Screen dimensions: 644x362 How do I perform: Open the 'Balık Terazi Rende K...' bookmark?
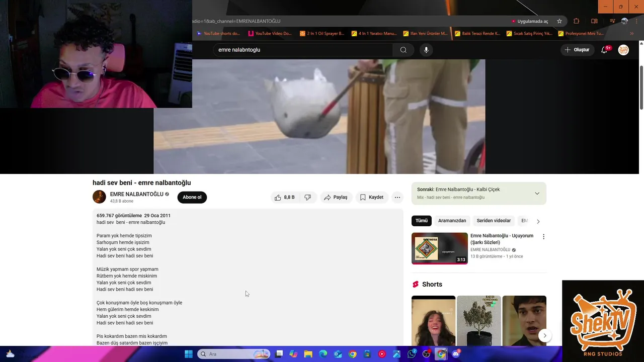pyautogui.click(x=477, y=34)
